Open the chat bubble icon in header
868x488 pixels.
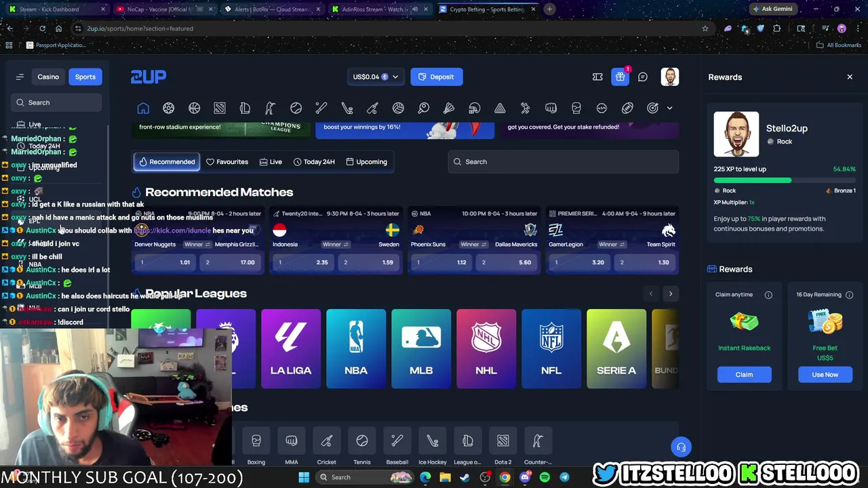pos(643,77)
